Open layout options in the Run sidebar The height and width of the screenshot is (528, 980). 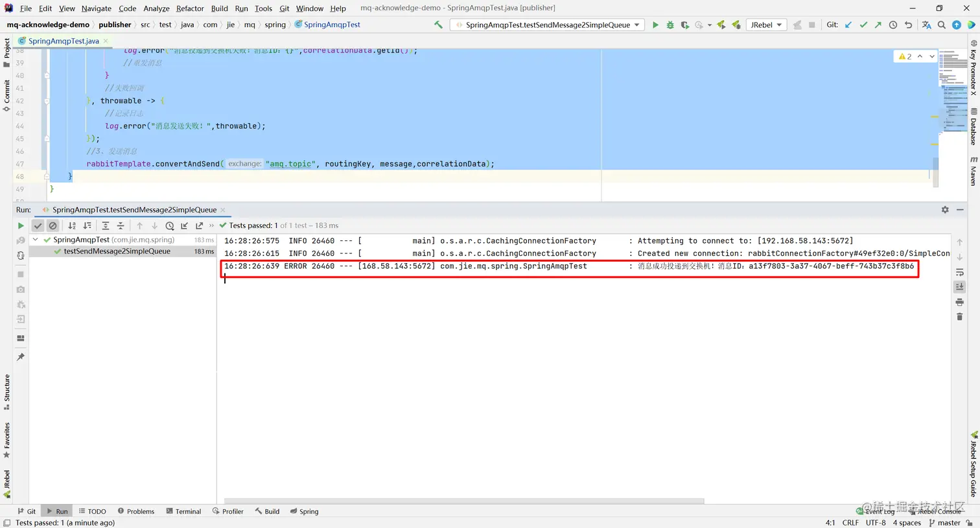[x=21, y=338]
